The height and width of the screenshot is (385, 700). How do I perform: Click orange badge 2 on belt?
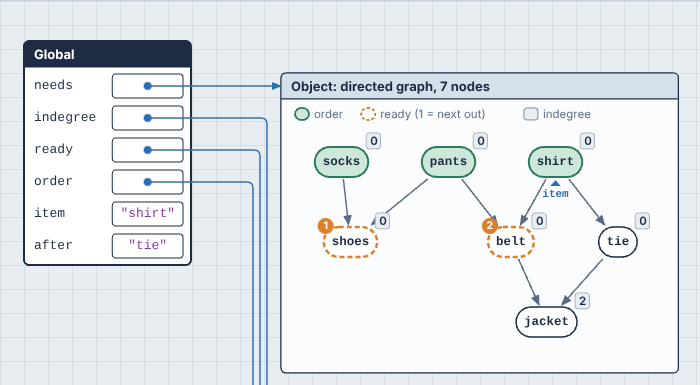tap(490, 226)
